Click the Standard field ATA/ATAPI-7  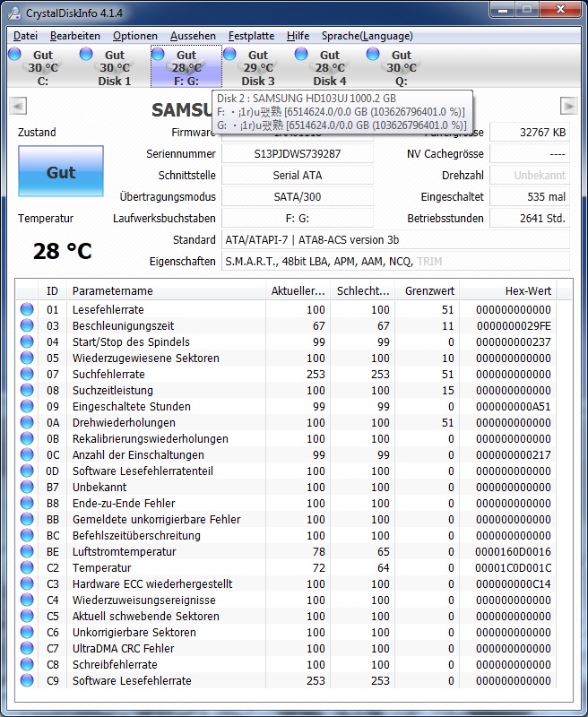click(x=395, y=239)
